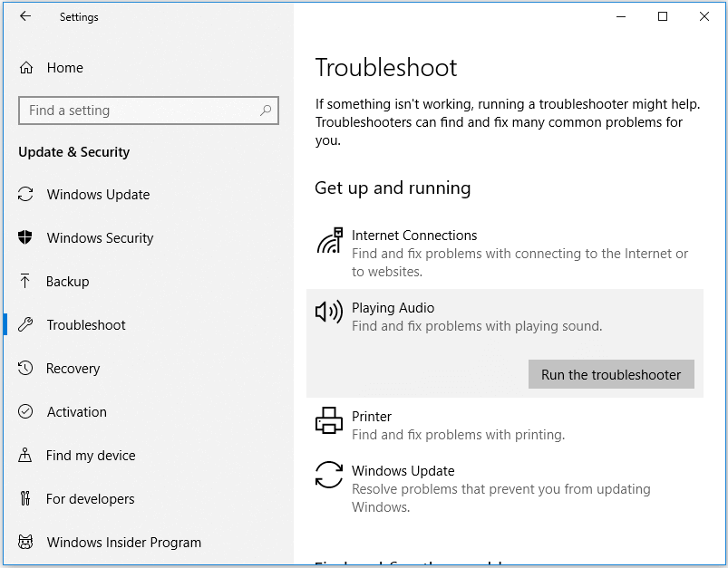Click the Internet Connections Wi-Fi icon
728x568 pixels.
[328, 238]
